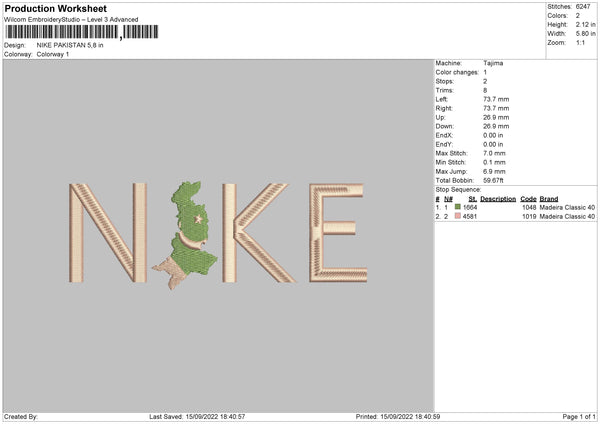Click the 'Code' column header

528,199
